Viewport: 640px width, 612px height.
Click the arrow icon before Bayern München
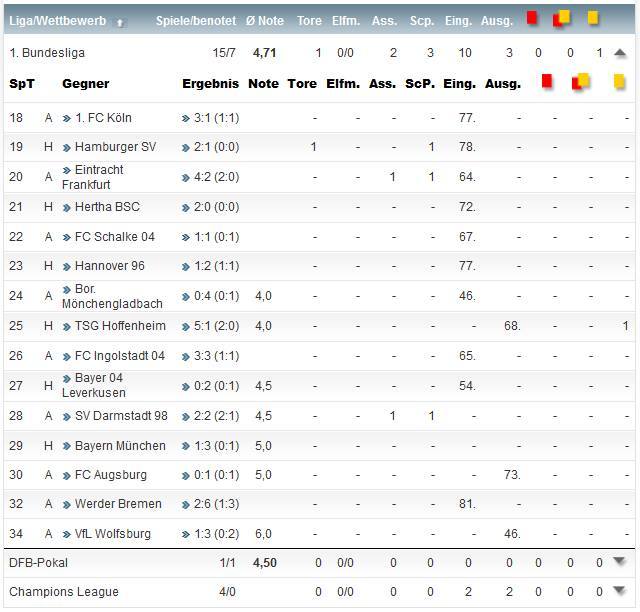[66, 446]
